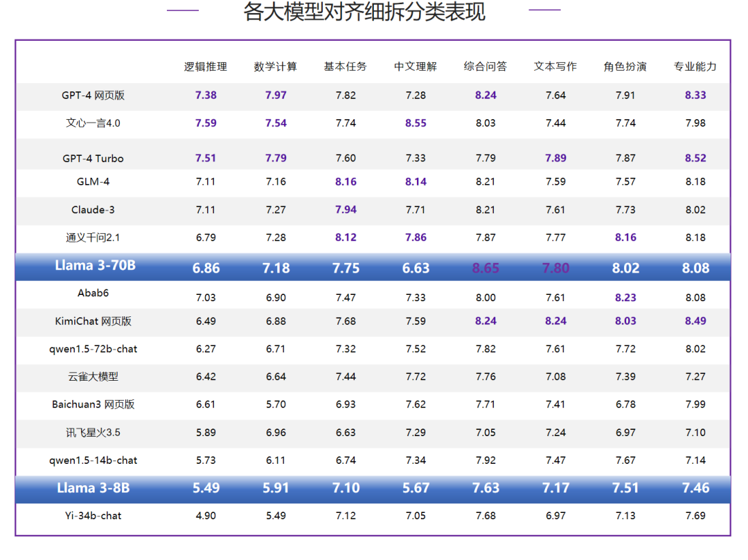Select Llama 3-70B 文本写作 score 7.80

coord(555,268)
